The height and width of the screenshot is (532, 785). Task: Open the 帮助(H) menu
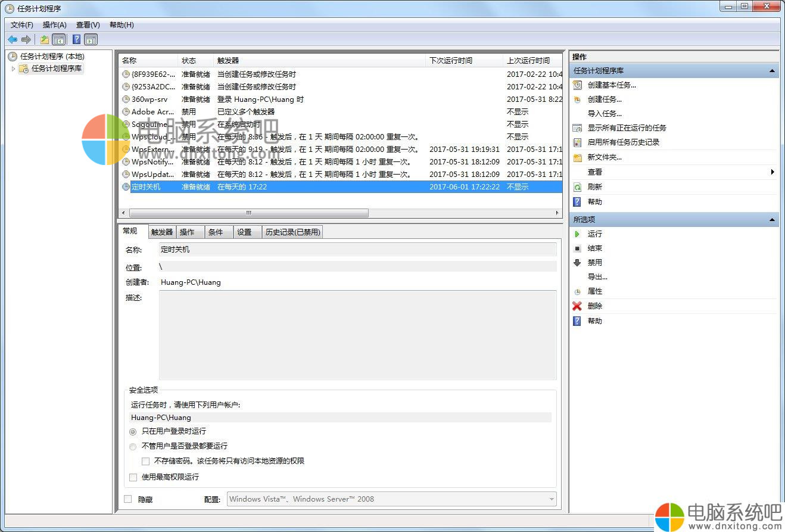[x=122, y=25]
